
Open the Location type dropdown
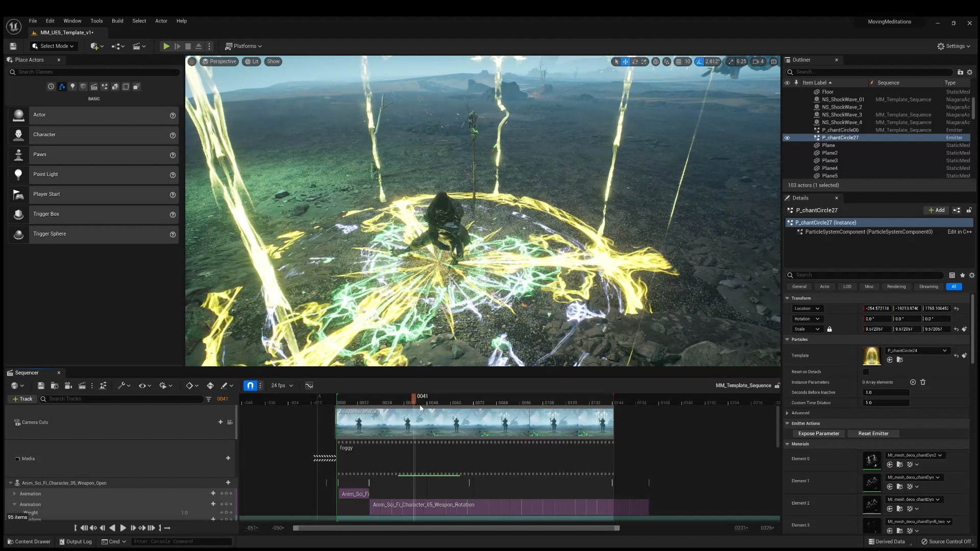[x=806, y=309]
